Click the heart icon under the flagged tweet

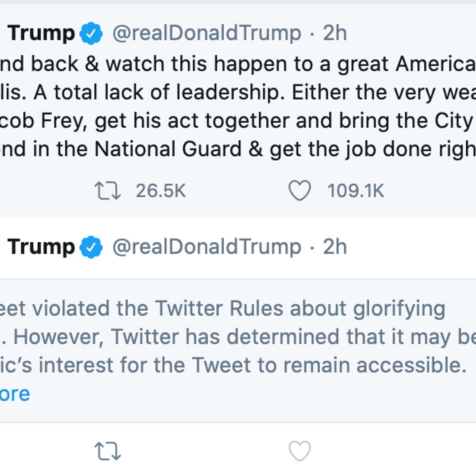pos(299,451)
